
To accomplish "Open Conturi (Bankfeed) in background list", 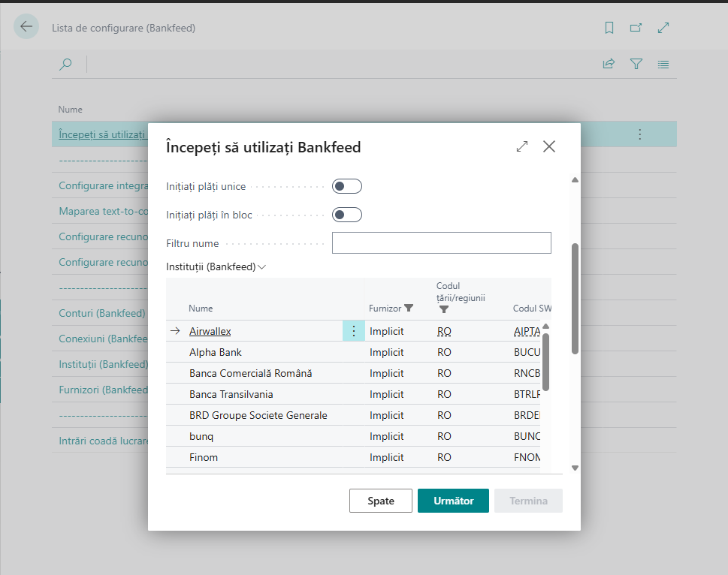I will tap(102, 313).
